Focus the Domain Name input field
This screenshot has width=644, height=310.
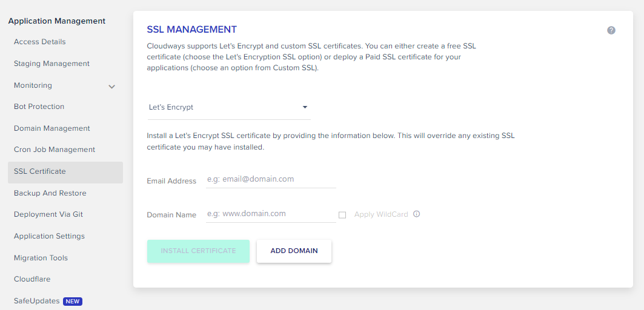tap(271, 214)
